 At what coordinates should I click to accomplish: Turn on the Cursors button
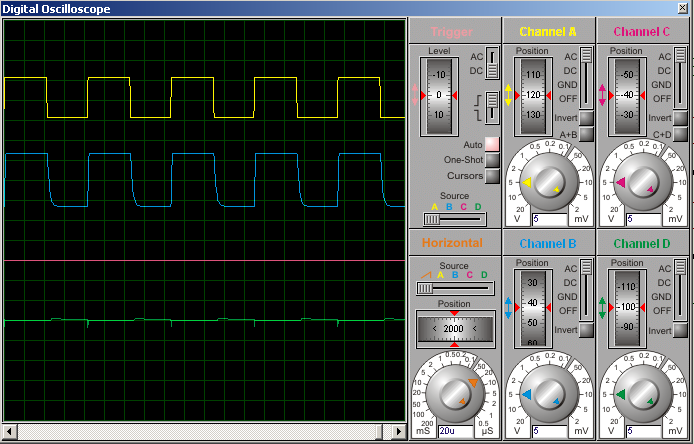492,176
